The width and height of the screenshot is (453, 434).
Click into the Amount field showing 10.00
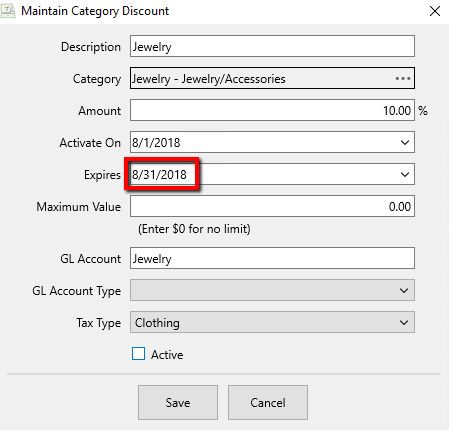click(272, 110)
